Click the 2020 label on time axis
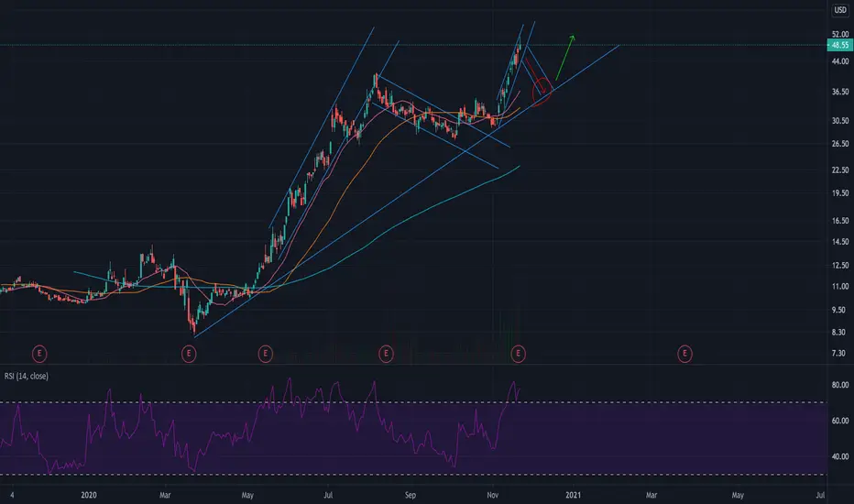Screen dimensions: 854x504 pos(89,495)
